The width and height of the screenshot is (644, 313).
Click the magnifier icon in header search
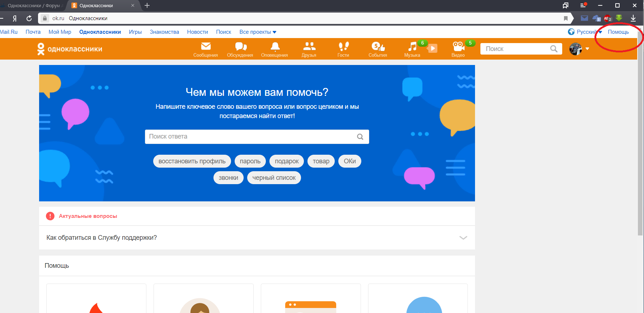click(x=554, y=49)
